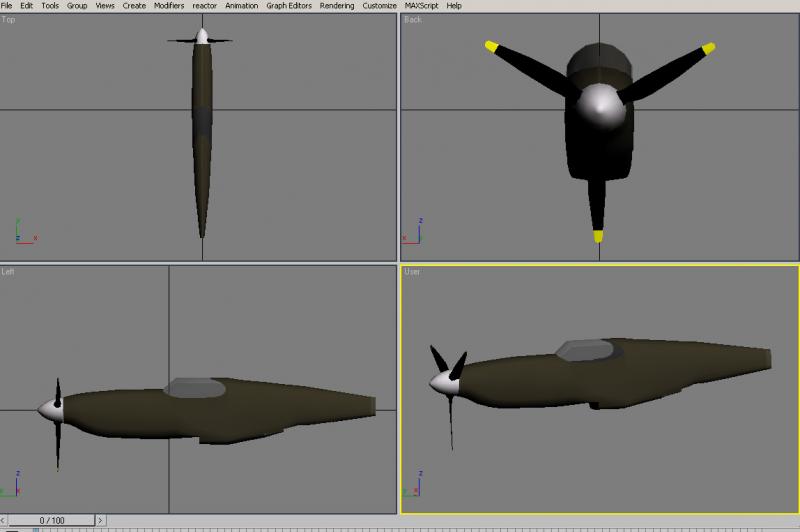Screen dimensions: 800x532
Task: Open the File menu
Action: click(x=7, y=6)
